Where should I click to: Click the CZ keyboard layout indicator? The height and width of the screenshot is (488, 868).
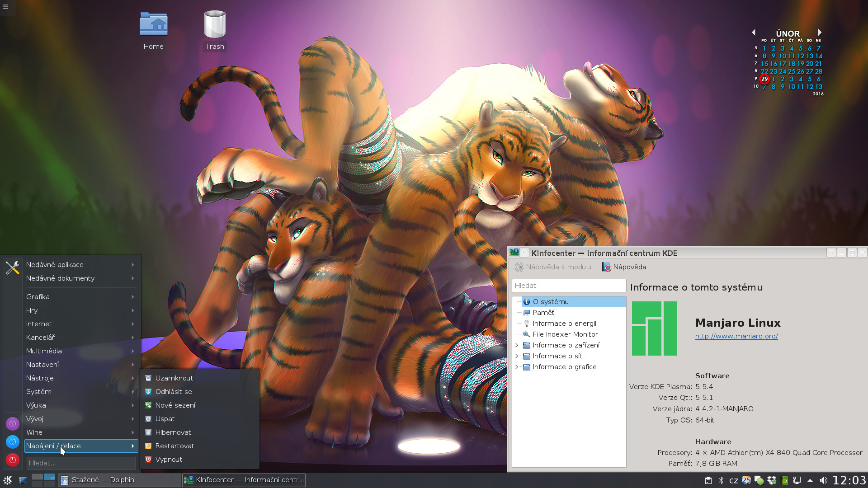[x=734, y=480]
